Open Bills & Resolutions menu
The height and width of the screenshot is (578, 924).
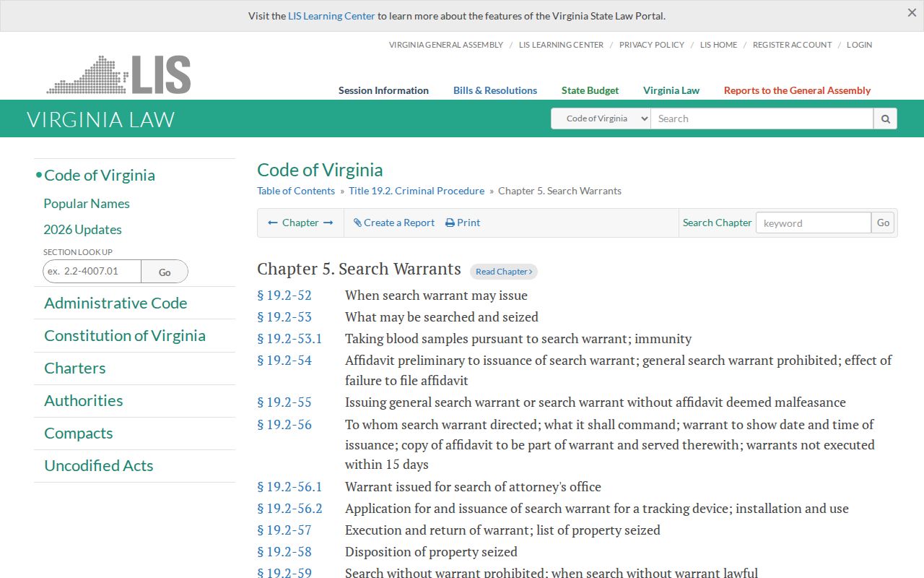495,90
